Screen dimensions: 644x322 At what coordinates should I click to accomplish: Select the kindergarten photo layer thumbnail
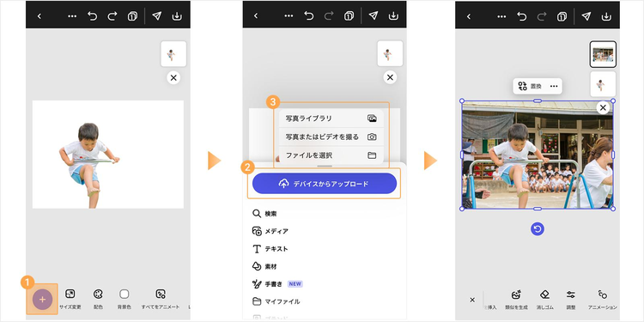[x=603, y=54]
